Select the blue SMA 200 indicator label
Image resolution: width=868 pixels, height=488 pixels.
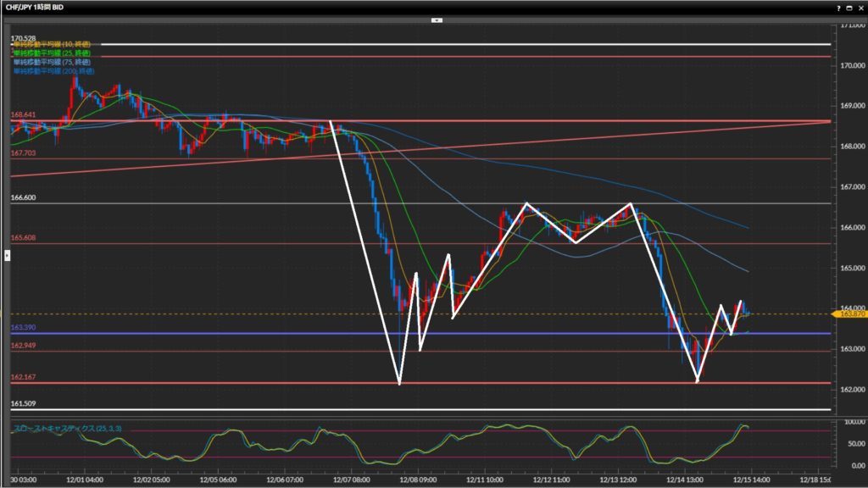(53, 71)
